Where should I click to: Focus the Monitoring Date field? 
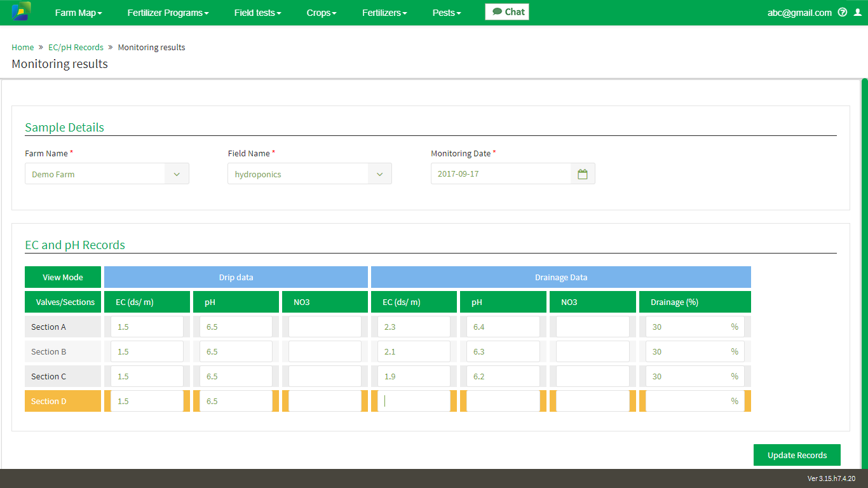coord(501,173)
